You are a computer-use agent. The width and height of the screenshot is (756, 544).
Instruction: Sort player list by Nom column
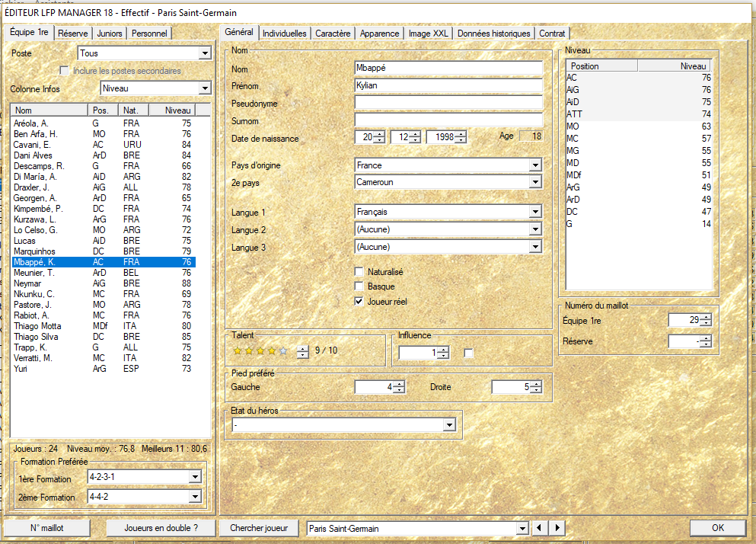(x=49, y=110)
